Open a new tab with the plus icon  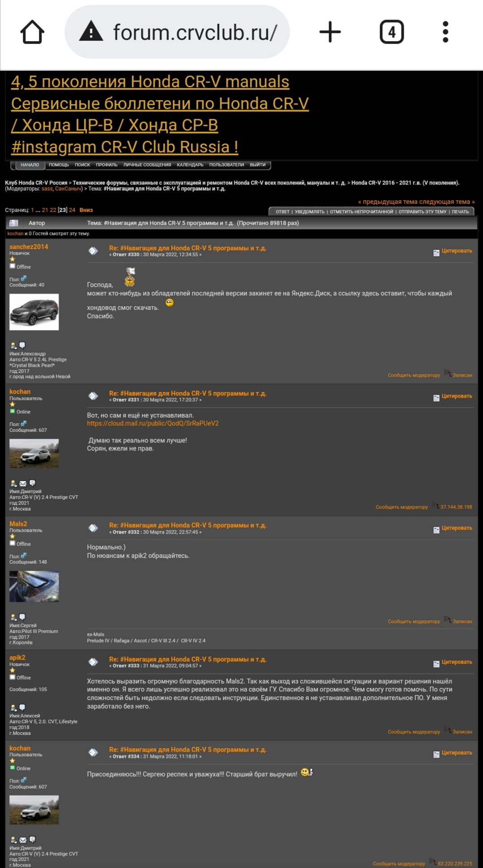coord(330,32)
